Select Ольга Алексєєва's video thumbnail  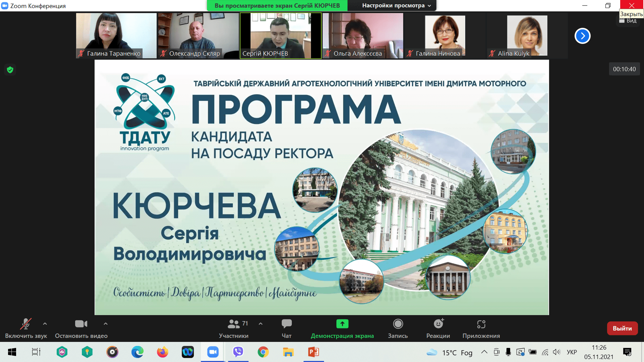point(363,36)
